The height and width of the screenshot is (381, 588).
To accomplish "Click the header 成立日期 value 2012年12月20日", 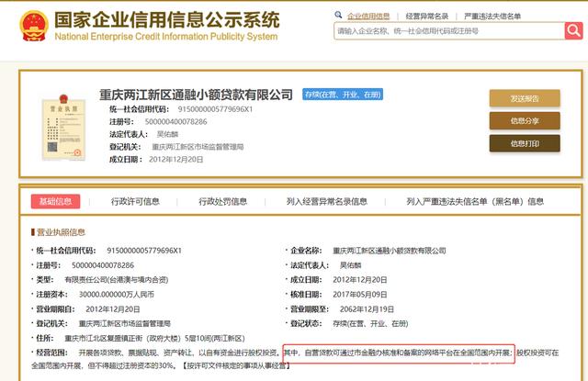I will (175, 160).
